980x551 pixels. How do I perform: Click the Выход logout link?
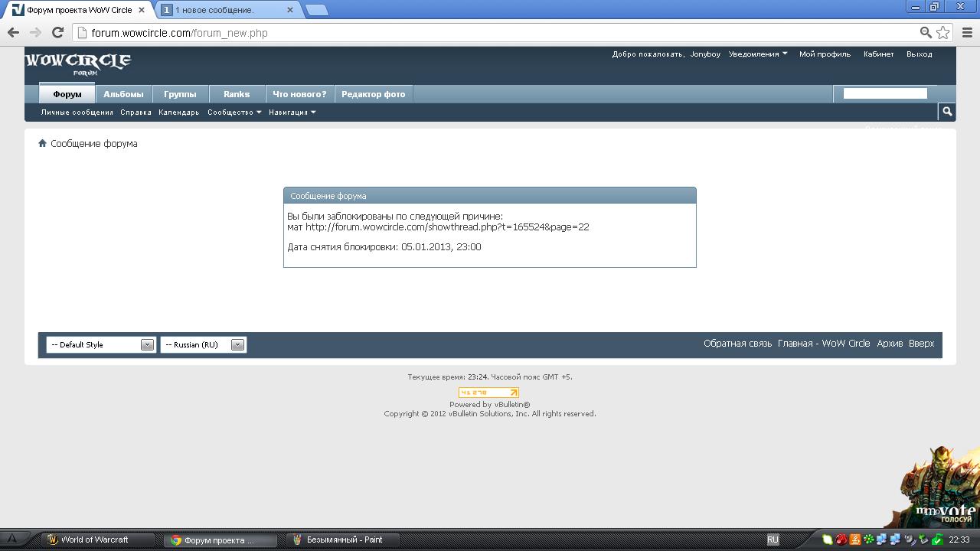pyautogui.click(x=919, y=54)
